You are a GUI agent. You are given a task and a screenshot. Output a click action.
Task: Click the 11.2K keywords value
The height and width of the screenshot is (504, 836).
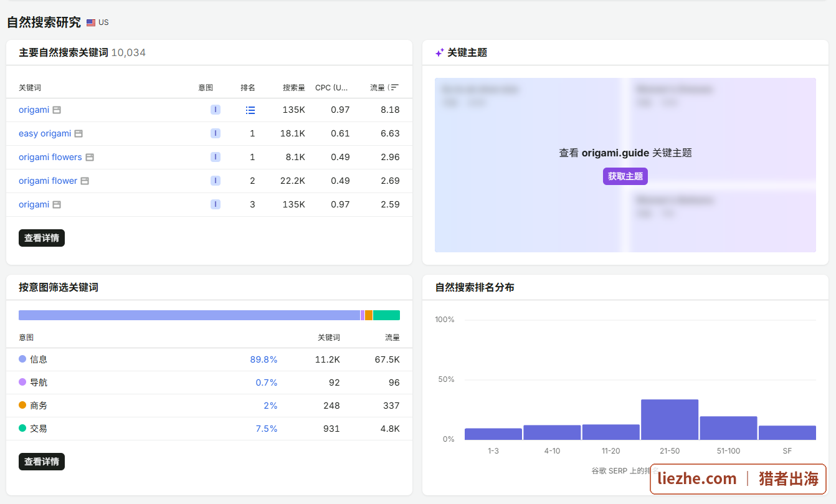click(328, 359)
